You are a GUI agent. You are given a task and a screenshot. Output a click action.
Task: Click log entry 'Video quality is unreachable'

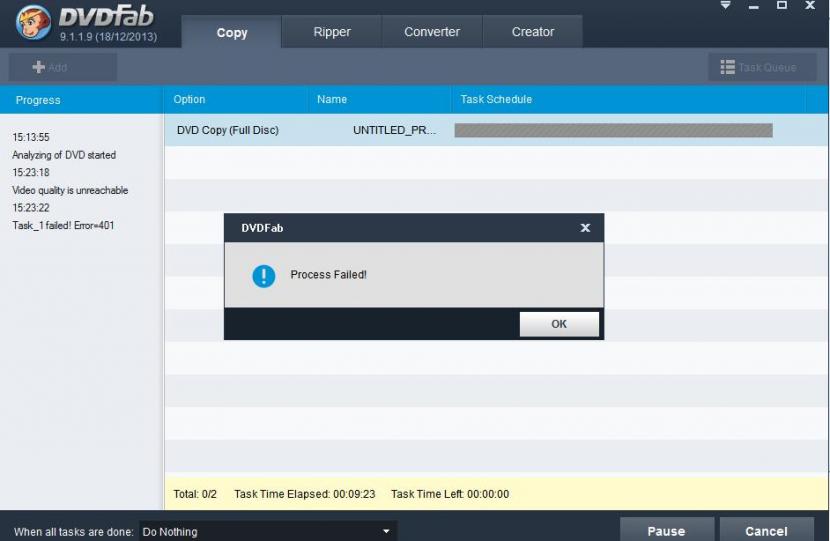[x=70, y=191]
